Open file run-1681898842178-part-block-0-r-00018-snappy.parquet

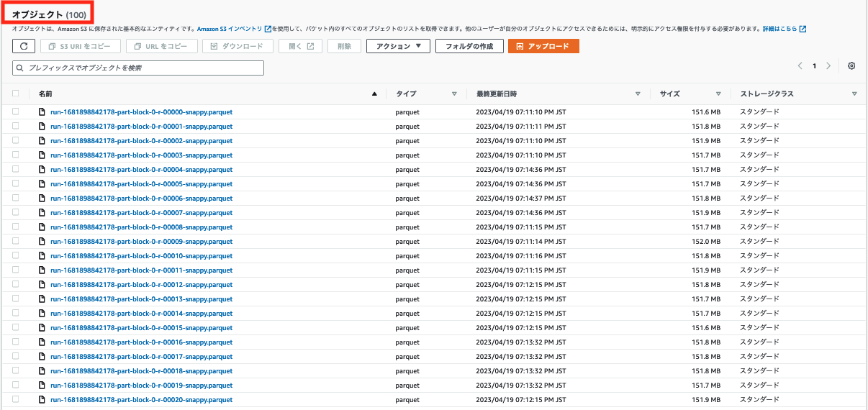[141, 371]
